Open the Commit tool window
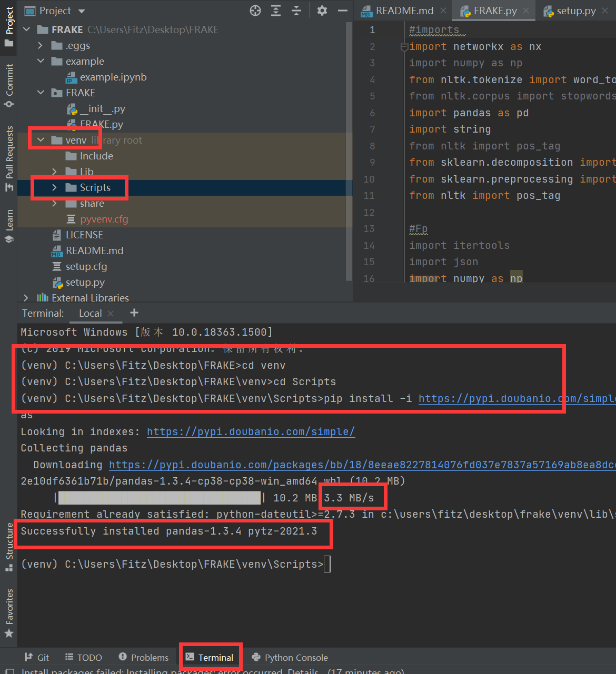The image size is (616, 674). 9,85
